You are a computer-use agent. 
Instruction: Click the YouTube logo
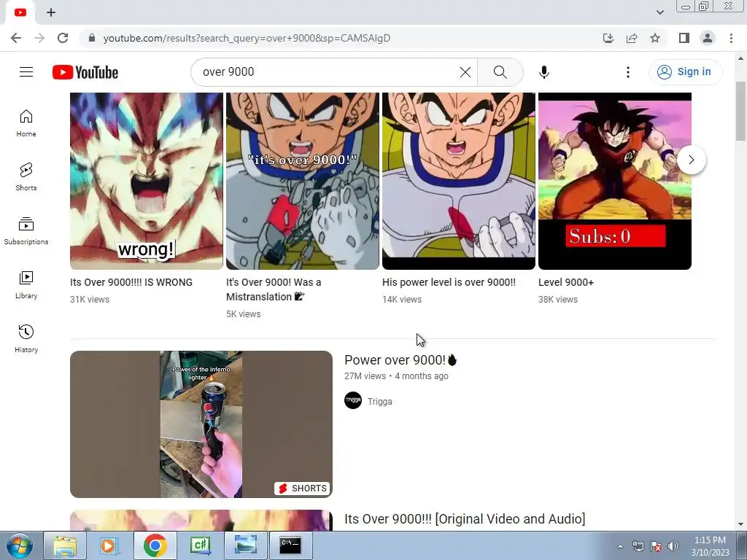coord(85,72)
